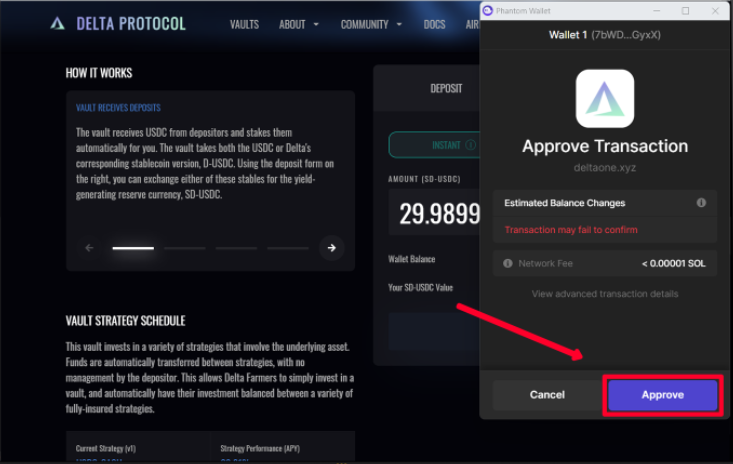Click the AMOUNT (SD-USDC) label
Image resolution: width=733 pixels, height=464 pixels.
click(x=424, y=179)
